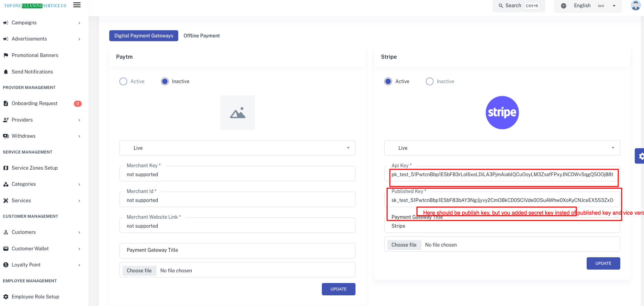
Task: Click the Promotional Banners flag icon
Action: 6,55
